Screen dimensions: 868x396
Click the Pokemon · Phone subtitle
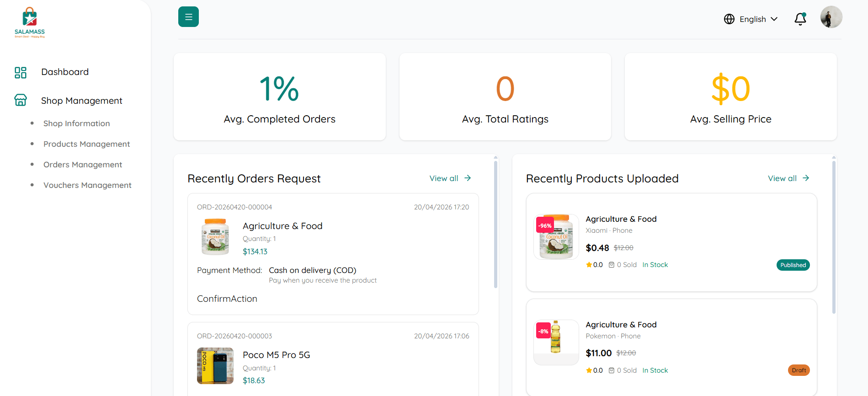coord(613,336)
